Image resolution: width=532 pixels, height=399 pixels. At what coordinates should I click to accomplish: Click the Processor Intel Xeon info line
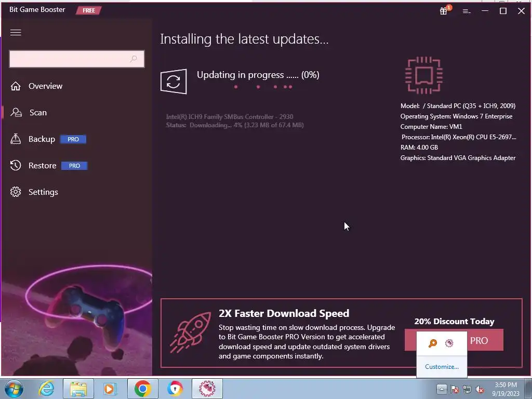click(x=459, y=137)
